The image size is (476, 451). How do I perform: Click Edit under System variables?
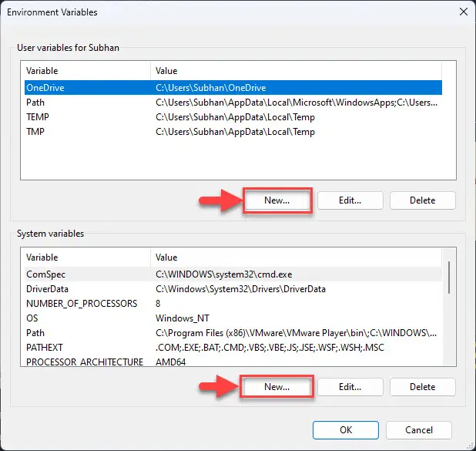[350, 387]
